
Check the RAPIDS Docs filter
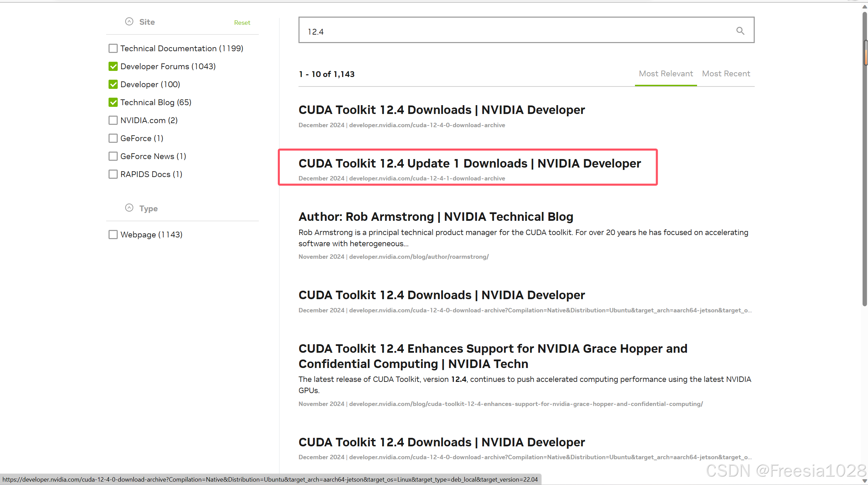pyautogui.click(x=113, y=174)
